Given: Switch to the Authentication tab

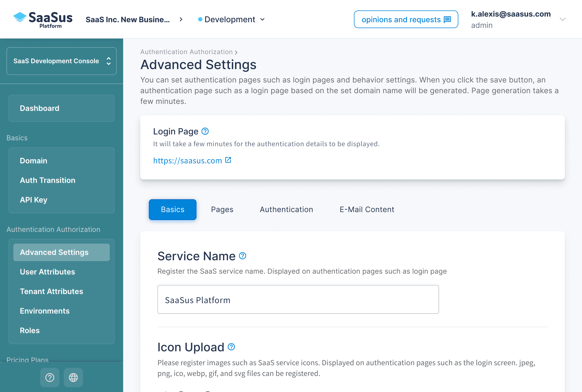Looking at the screenshot, I should coord(286,209).
